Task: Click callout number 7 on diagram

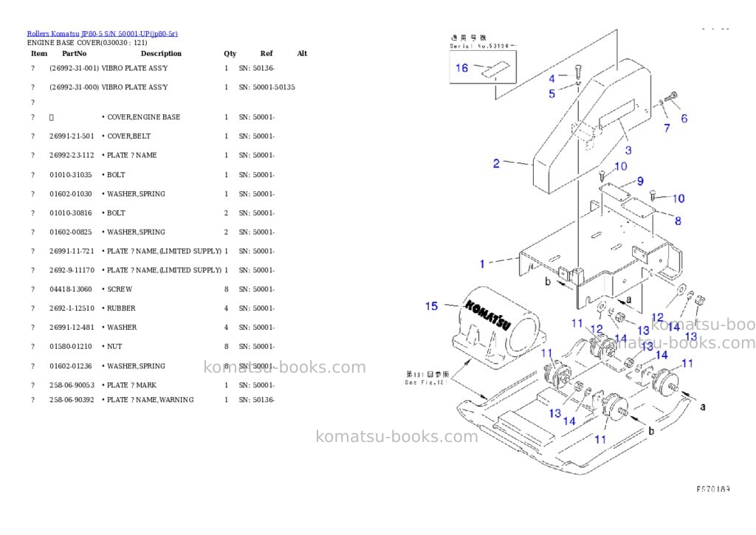Action: pyautogui.click(x=667, y=128)
